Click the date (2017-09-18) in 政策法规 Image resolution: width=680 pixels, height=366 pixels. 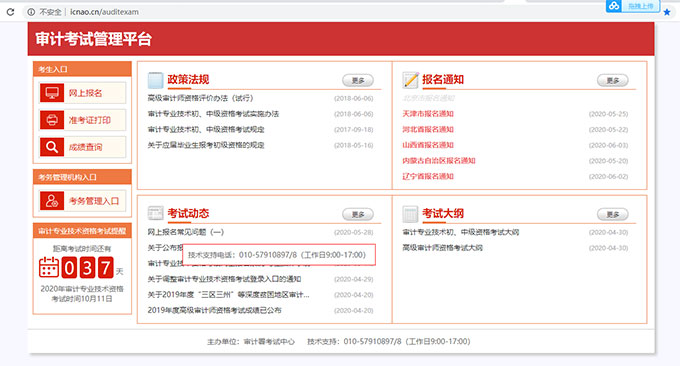pyautogui.click(x=353, y=130)
